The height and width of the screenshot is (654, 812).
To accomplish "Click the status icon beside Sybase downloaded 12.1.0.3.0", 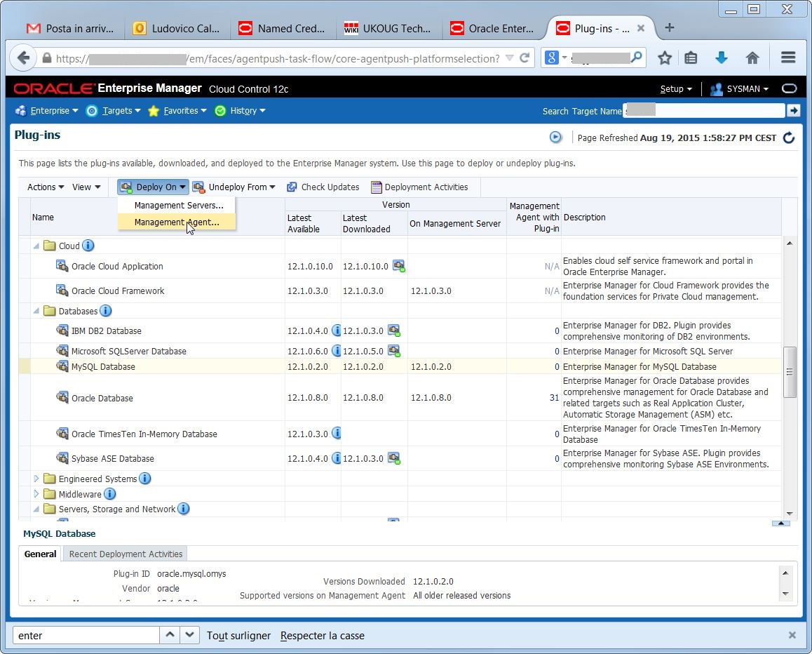I will 394,458.
